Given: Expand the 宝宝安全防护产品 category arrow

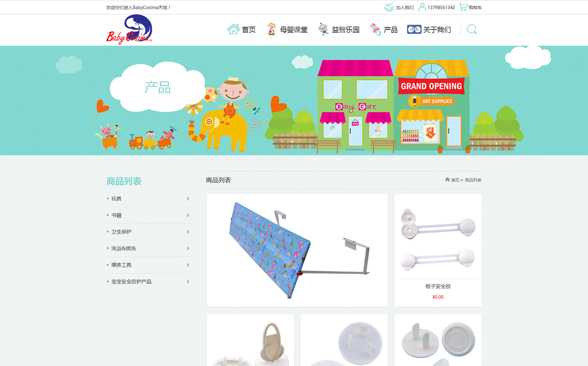Looking at the screenshot, I should [188, 282].
